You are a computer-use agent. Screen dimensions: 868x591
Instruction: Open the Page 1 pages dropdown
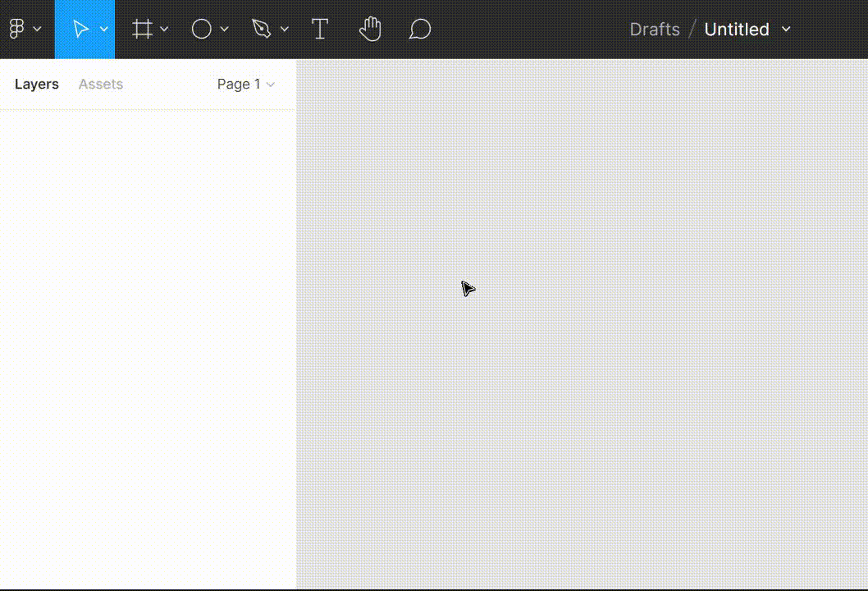(246, 85)
